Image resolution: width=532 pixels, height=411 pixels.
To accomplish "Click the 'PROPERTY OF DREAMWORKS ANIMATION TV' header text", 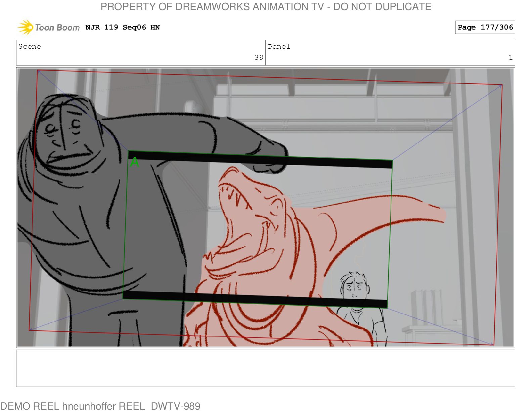I will 212,7.
